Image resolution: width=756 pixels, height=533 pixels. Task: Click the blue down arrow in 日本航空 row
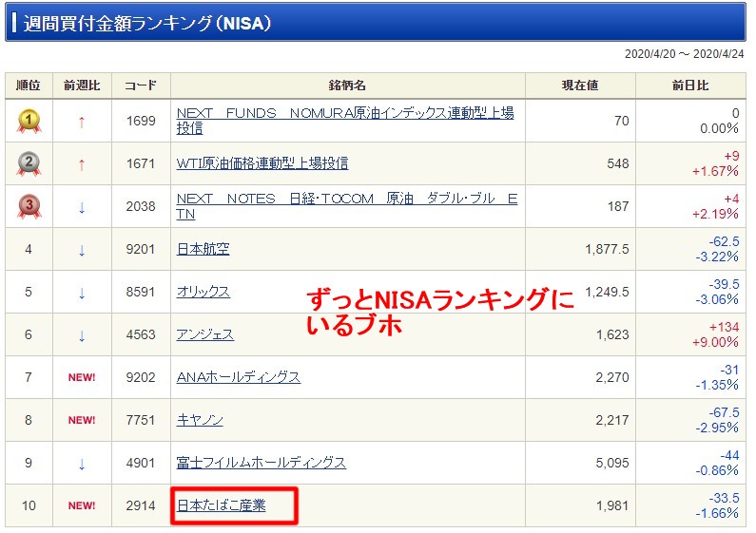pos(82,250)
